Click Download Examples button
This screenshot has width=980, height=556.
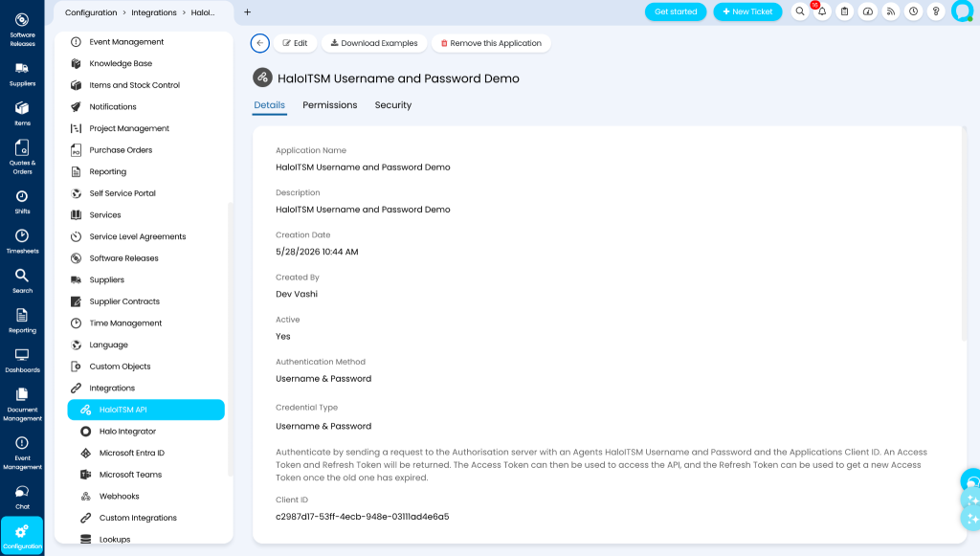[x=374, y=43]
